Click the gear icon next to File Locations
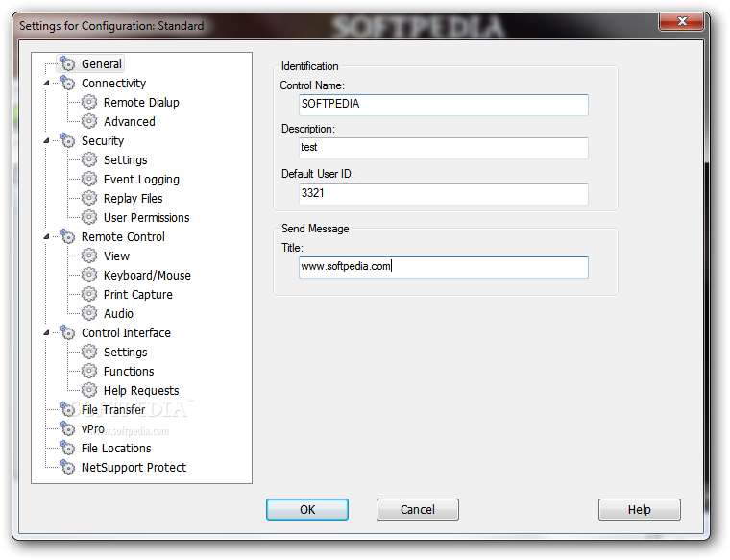The image size is (730, 560). (x=67, y=448)
